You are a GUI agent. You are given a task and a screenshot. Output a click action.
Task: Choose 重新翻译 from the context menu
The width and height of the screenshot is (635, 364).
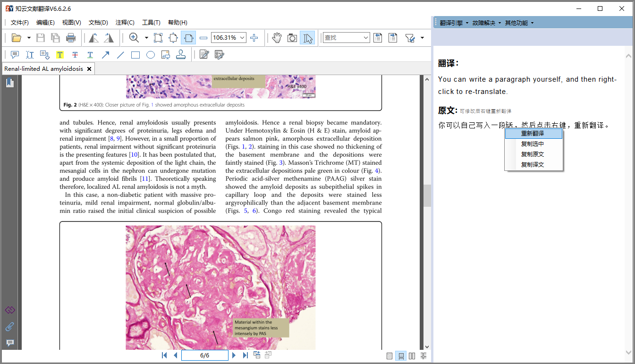click(x=533, y=134)
